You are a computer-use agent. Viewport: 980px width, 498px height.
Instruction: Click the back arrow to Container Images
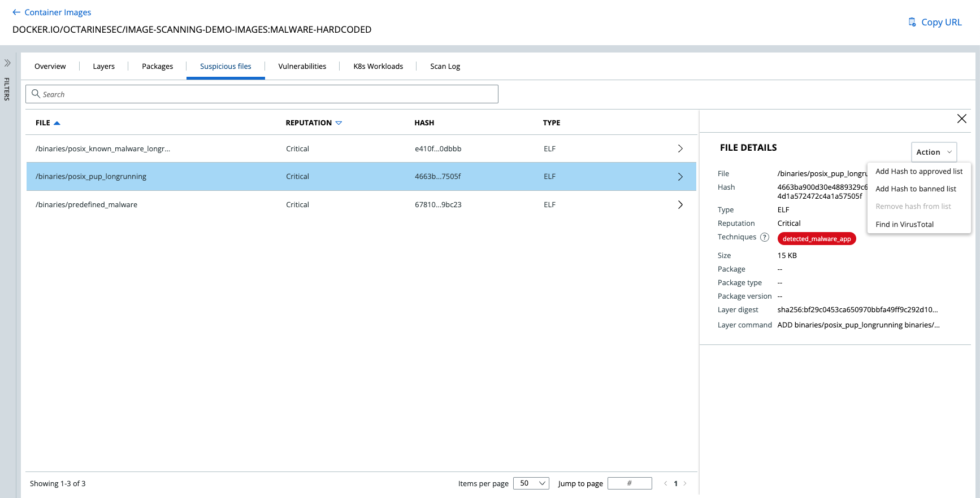(x=16, y=12)
